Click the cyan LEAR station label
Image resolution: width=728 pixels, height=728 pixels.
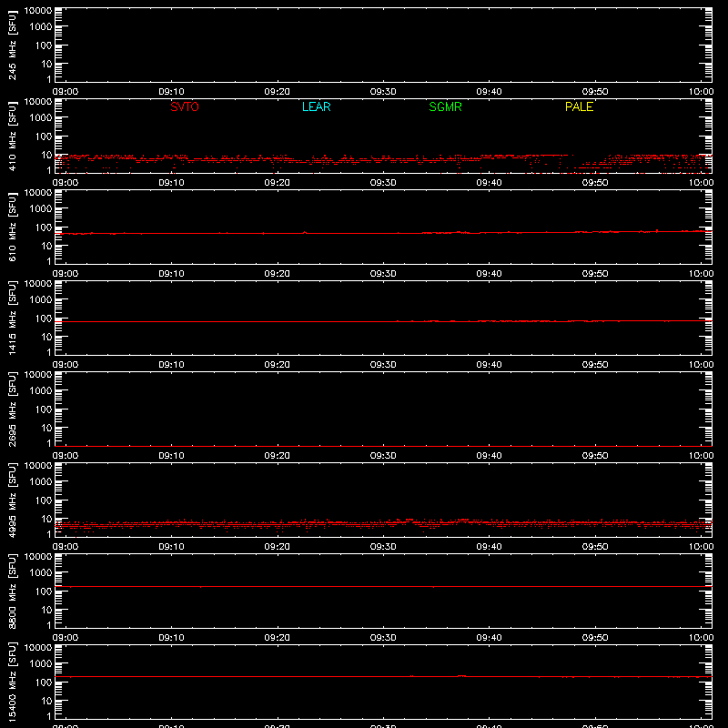tap(316, 106)
